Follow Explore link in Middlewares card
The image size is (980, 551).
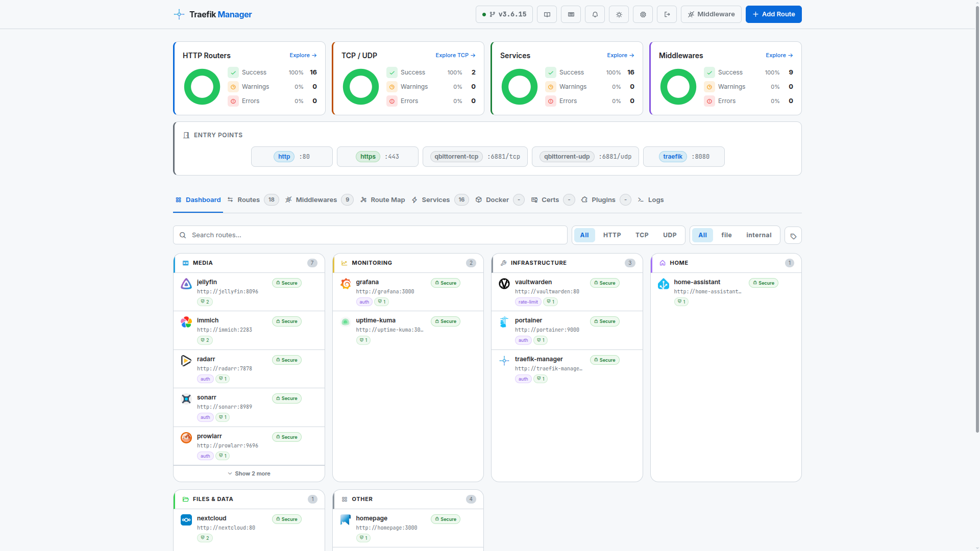pyautogui.click(x=779, y=56)
